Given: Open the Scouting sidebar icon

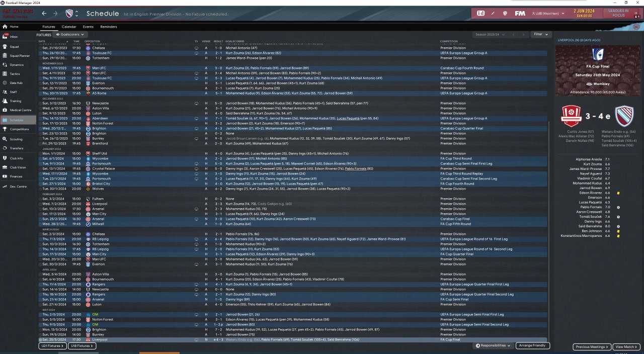Looking at the screenshot, I should [x=5, y=139].
